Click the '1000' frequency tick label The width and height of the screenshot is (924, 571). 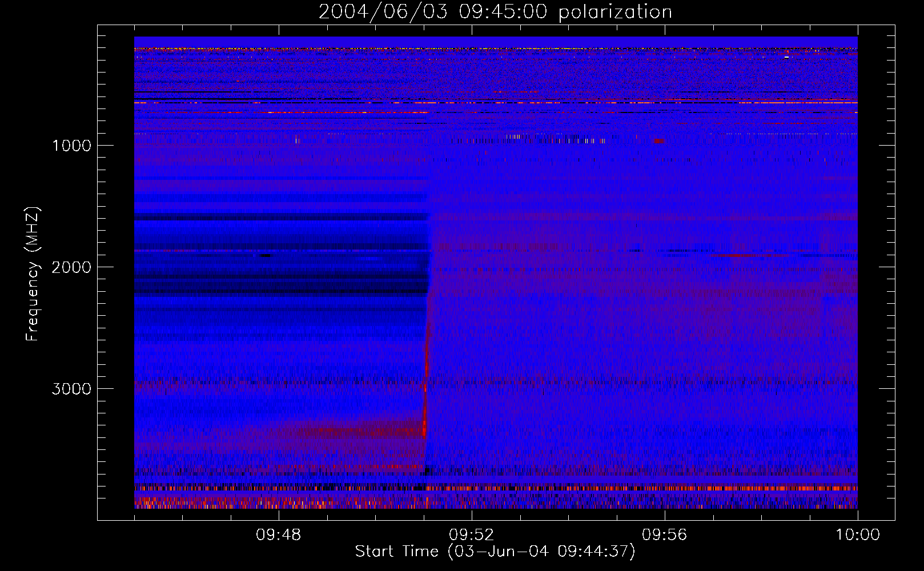71,146
